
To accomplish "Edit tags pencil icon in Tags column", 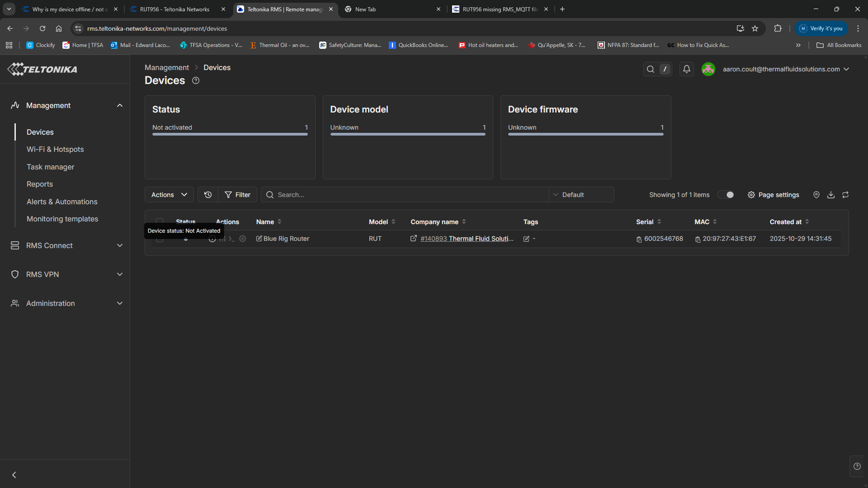I will pos(526,239).
